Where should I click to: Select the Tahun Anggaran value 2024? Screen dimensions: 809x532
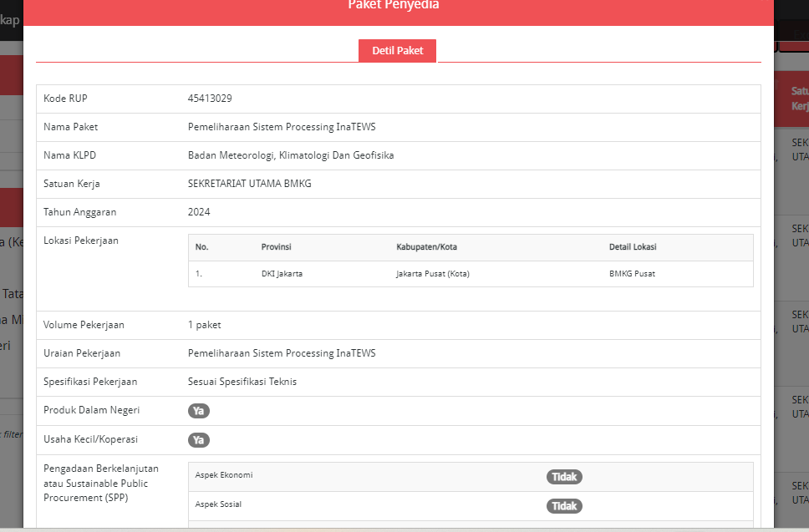pyautogui.click(x=199, y=212)
